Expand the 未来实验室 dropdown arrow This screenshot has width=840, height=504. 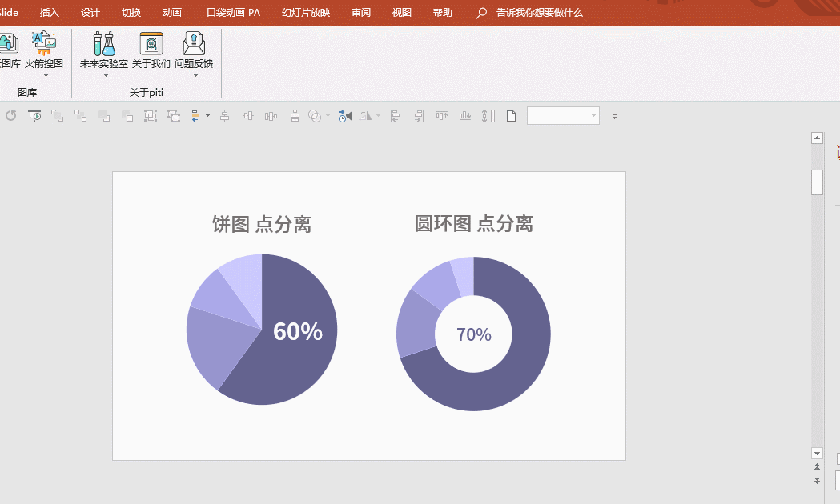[x=106, y=75]
